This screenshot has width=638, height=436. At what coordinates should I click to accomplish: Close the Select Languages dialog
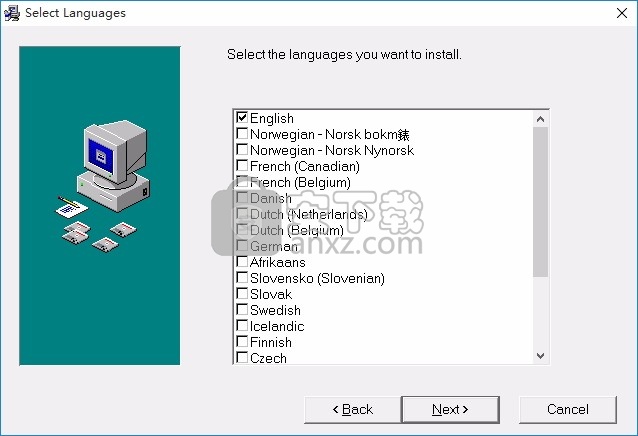[x=621, y=13]
